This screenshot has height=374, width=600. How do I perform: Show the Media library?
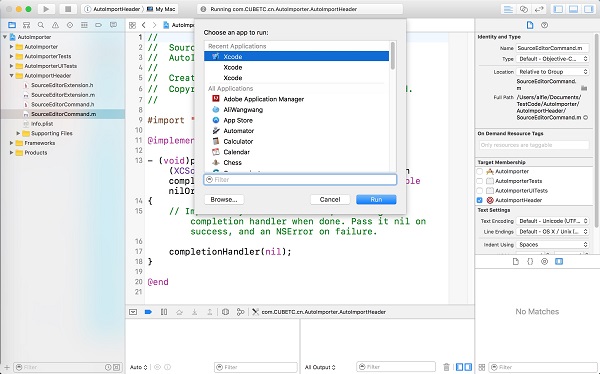(559, 262)
